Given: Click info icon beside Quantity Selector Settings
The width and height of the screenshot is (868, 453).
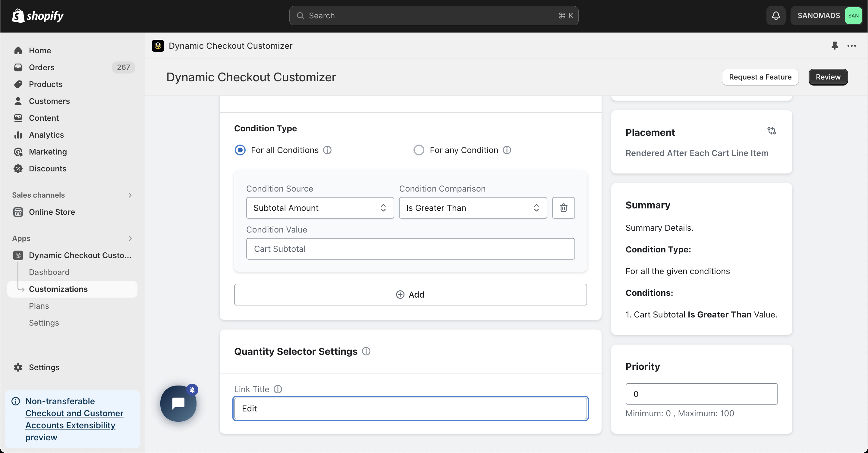Looking at the screenshot, I should (x=366, y=351).
